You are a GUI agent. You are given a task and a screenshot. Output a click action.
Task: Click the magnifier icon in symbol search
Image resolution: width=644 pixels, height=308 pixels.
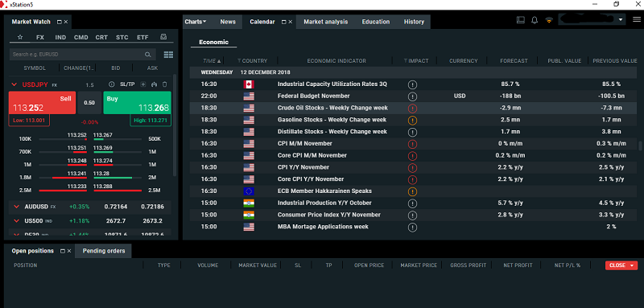pos(148,55)
